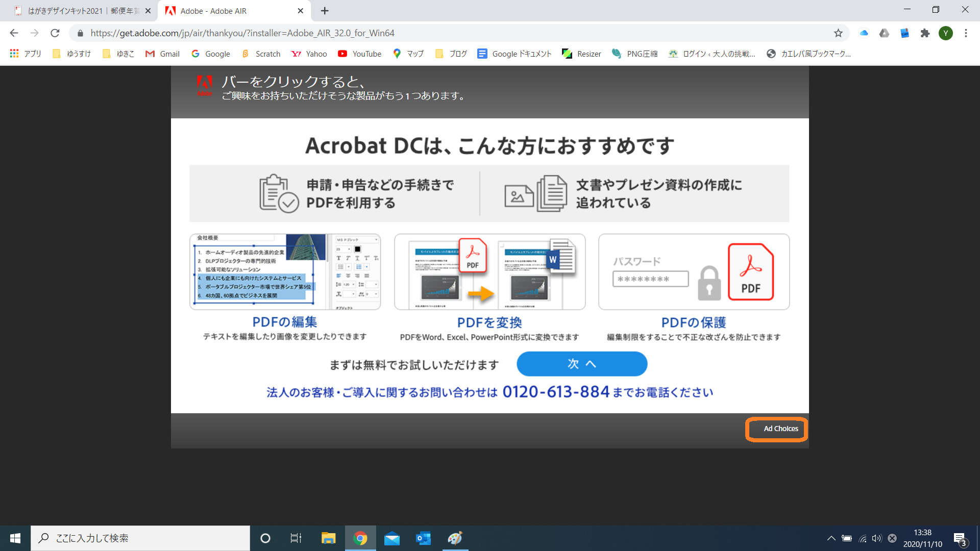Open the network Wi-Fi tray icon
The width and height of the screenshot is (980, 551).
click(x=863, y=538)
